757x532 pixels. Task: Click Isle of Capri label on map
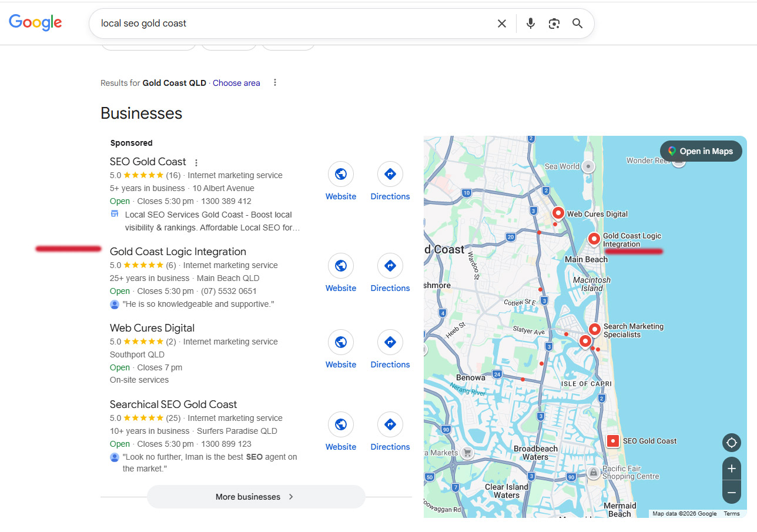(587, 384)
